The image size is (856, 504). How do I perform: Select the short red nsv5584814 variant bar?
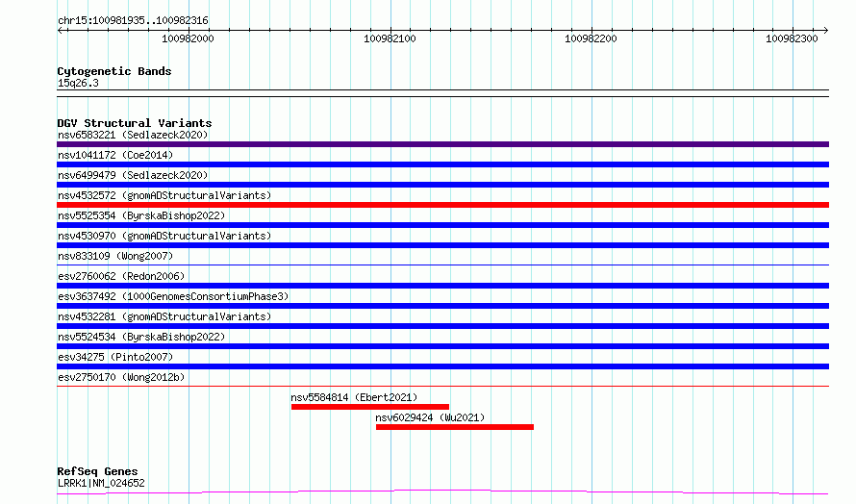click(370, 407)
